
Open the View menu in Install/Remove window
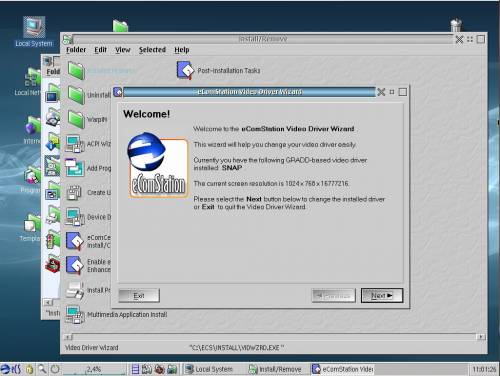tap(123, 50)
